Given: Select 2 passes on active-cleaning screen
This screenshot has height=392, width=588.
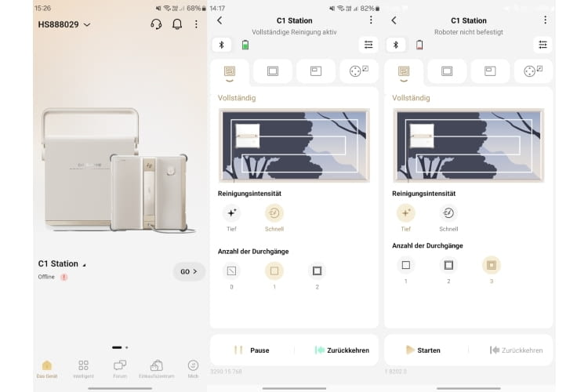Looking at the screenshot, I should (x=317, y=276).
